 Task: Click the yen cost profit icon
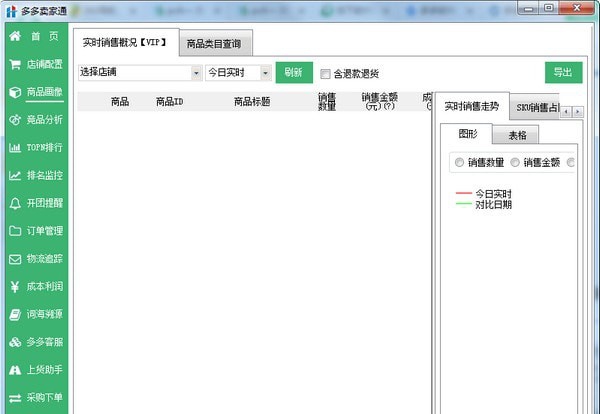tap(15, 287)
